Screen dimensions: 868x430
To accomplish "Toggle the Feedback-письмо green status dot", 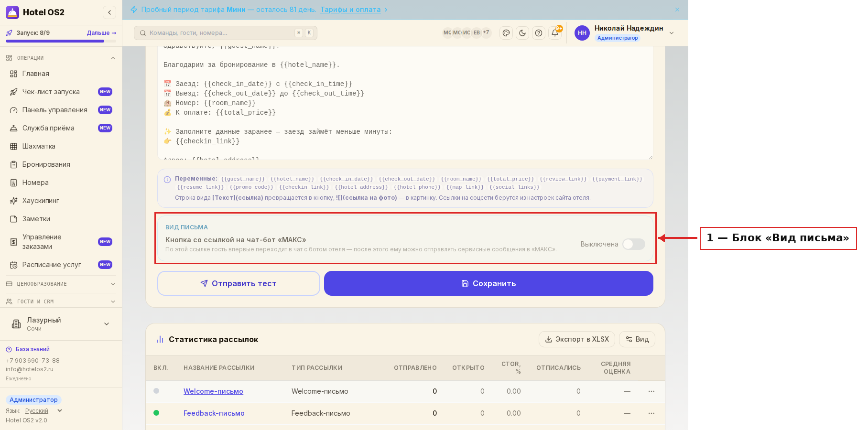I will [156, 413].
